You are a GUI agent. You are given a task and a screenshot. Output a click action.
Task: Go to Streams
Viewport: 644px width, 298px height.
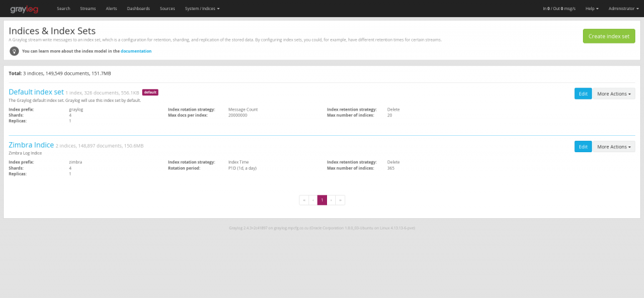(88, 8)
